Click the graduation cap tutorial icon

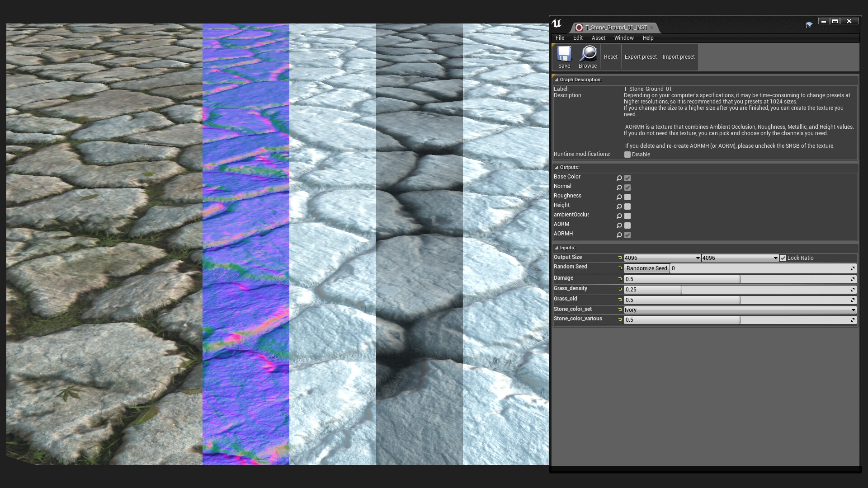[809, 25]
